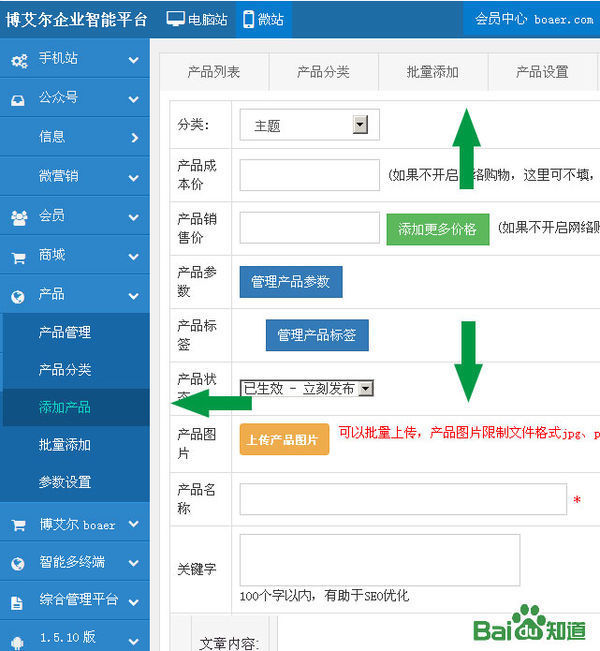Click the people icon beside 会员

coord(19,218)
